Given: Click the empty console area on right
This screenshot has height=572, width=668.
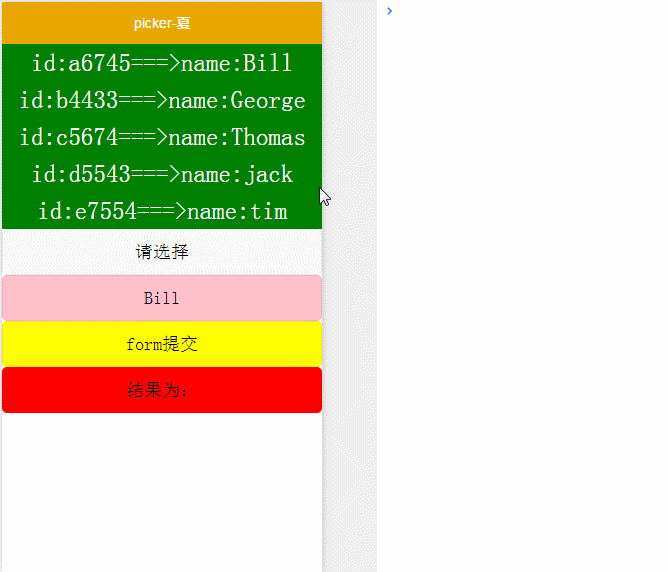Looking at the screenshot, I should coord(520,300).
